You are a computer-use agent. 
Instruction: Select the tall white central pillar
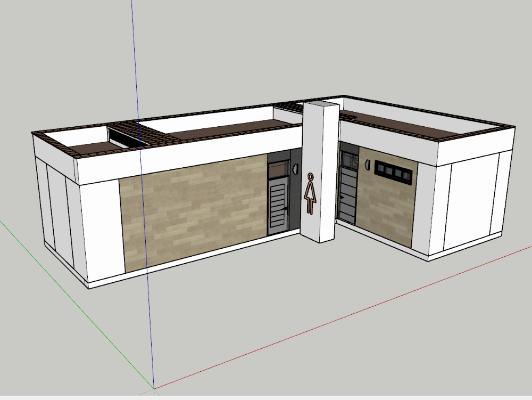pyautogui.click(x=319, y=176)
